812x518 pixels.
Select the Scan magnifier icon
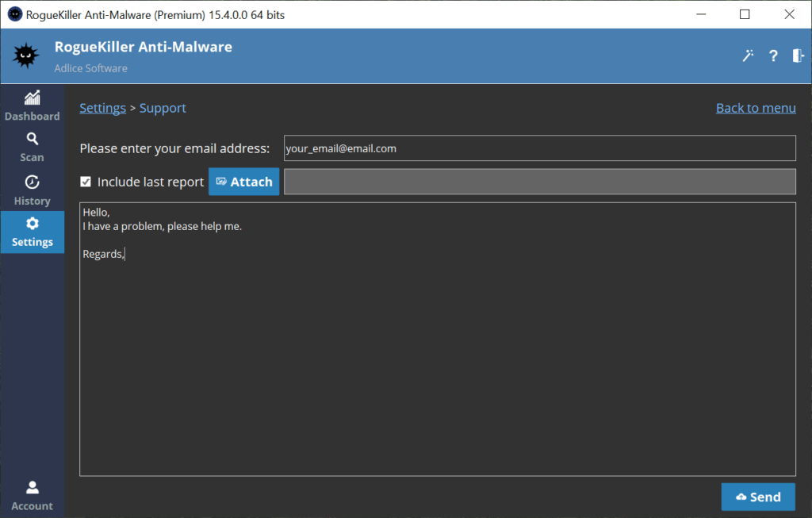(32, 139)
